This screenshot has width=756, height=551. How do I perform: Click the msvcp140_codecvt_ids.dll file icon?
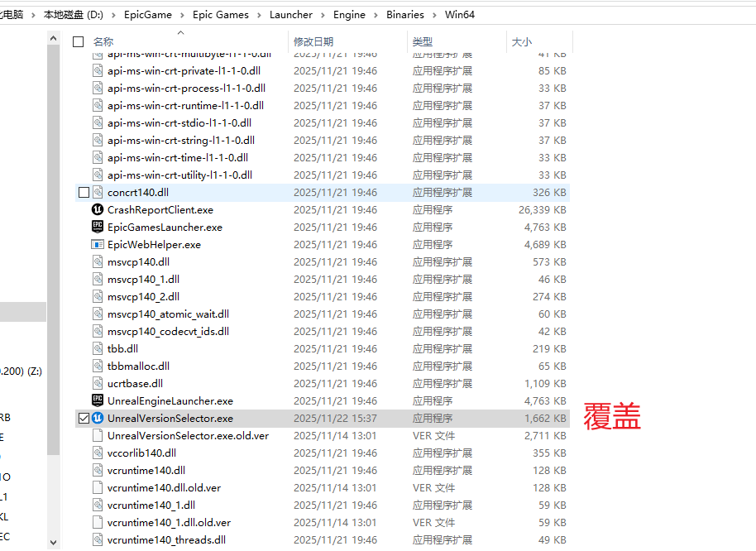click(x=98, y=331)
